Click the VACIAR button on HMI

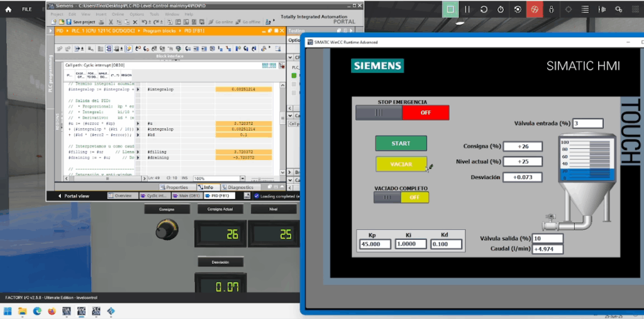(x=401, y=164)
